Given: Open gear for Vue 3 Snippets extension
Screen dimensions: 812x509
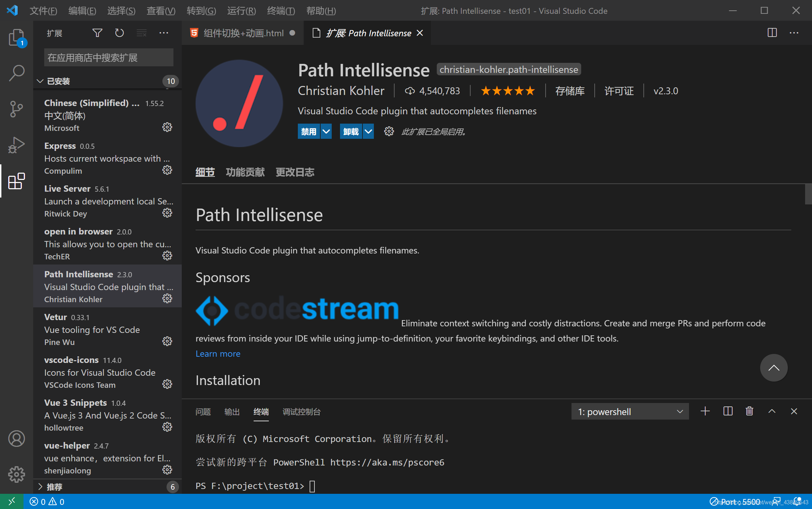Looking at the screenshot, I should pos(167,427).
